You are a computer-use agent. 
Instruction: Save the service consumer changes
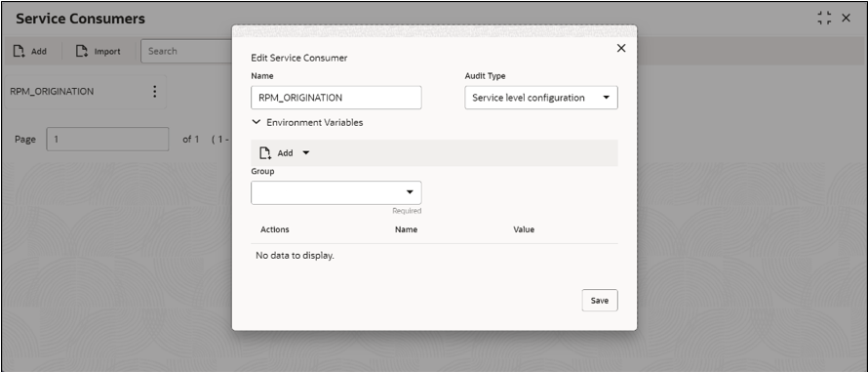[x=600, y=301]
